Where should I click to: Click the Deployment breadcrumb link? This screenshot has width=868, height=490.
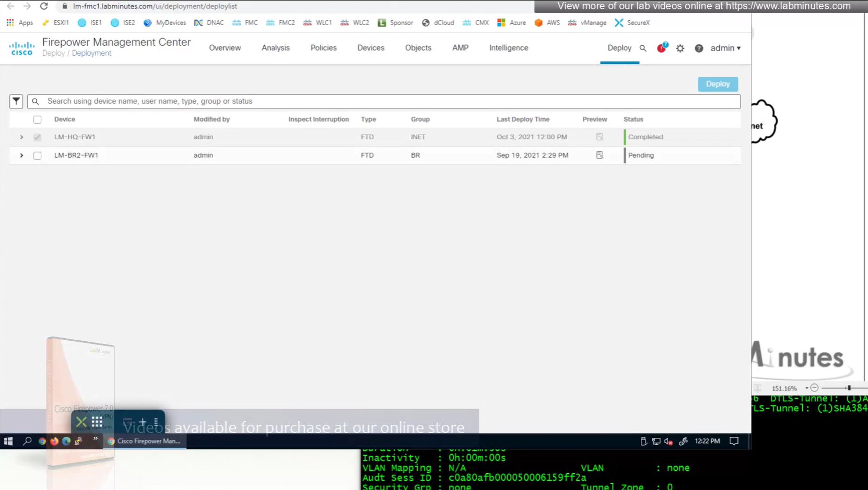[91, 53]
